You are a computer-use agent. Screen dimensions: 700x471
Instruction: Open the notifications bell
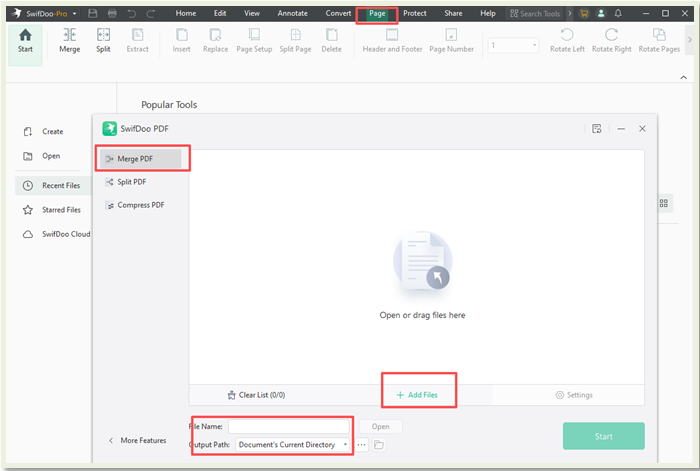pos(618,13)
